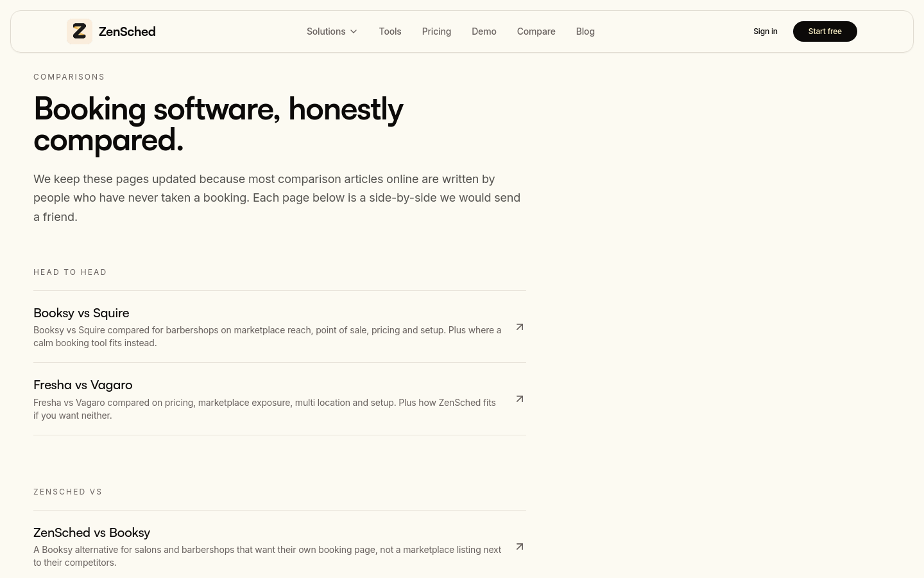The width and height of the screenshot is (924, 578).
Task: Open arrow icon for Booksy vs Squire
Action: click(x=520, y=327)
